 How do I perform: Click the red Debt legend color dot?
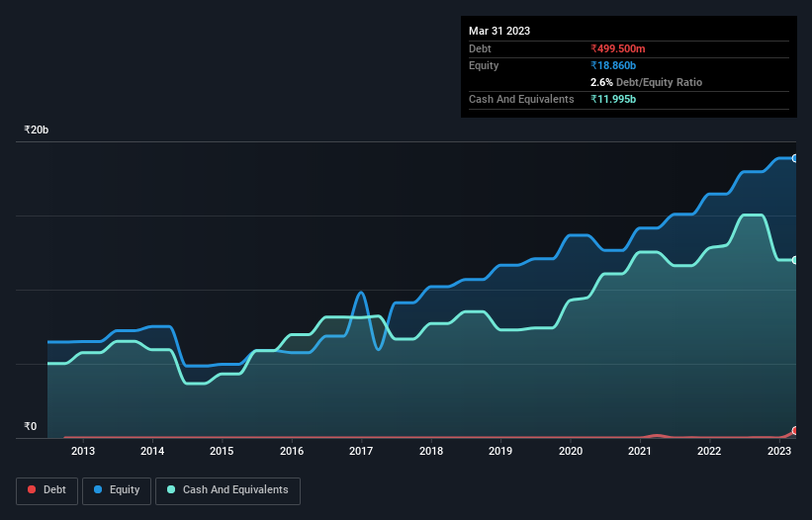coord(32,489)
